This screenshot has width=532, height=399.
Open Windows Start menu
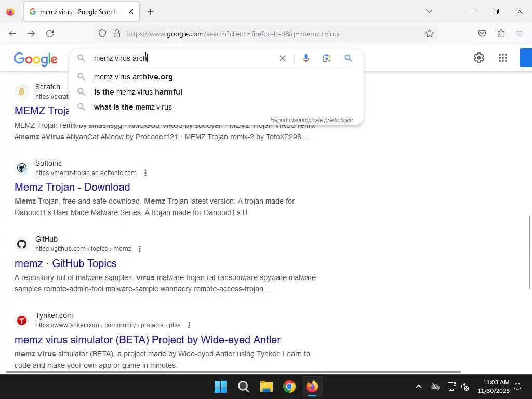click(x=220, y=387)
